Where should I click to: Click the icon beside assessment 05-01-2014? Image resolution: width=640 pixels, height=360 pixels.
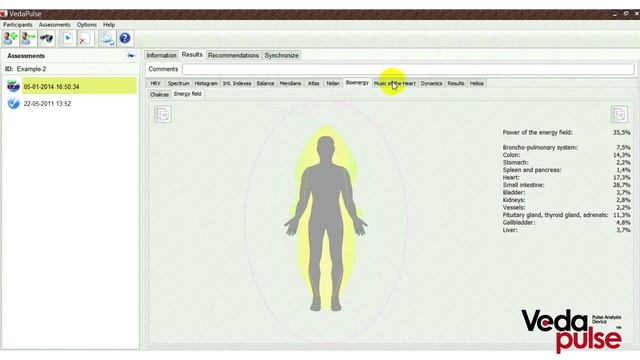click(x=13, y=86)
